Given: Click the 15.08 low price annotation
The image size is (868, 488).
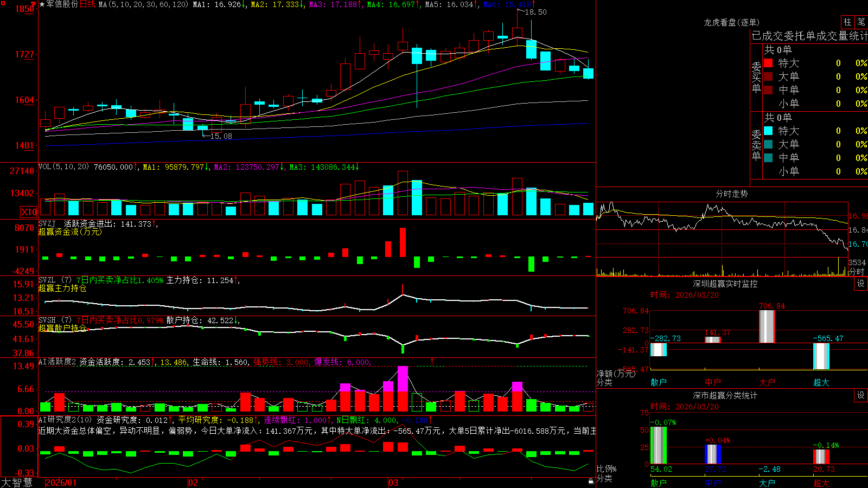Looking at the screenshot, I should point(221,136).
